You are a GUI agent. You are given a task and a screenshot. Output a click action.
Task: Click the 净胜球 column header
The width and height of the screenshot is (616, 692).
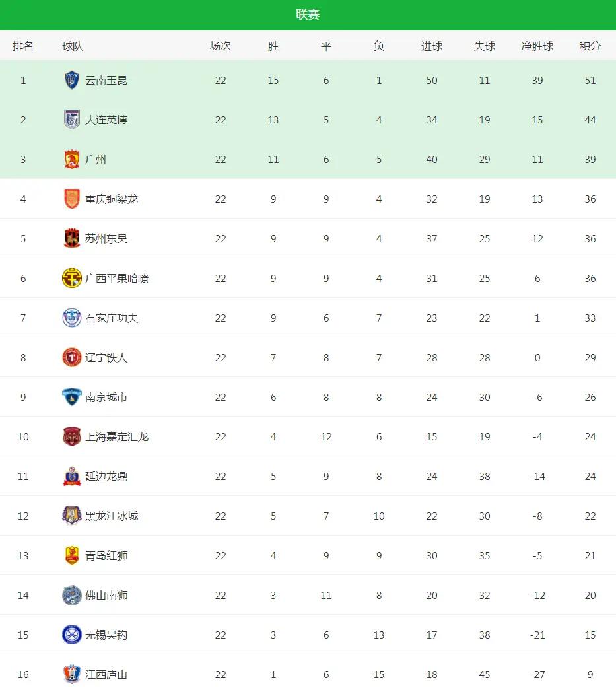[x=537, y=46]
